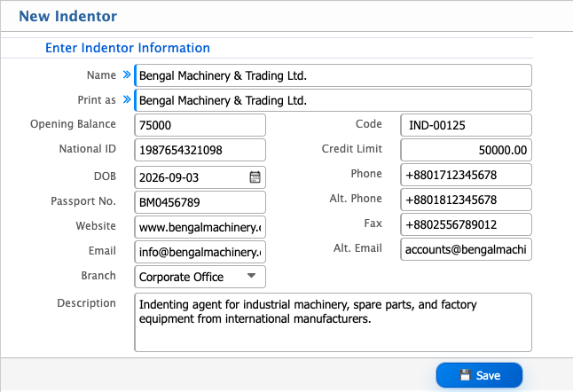Select the Alt. Email field with accounts@bengalmachi

point(466,249)
